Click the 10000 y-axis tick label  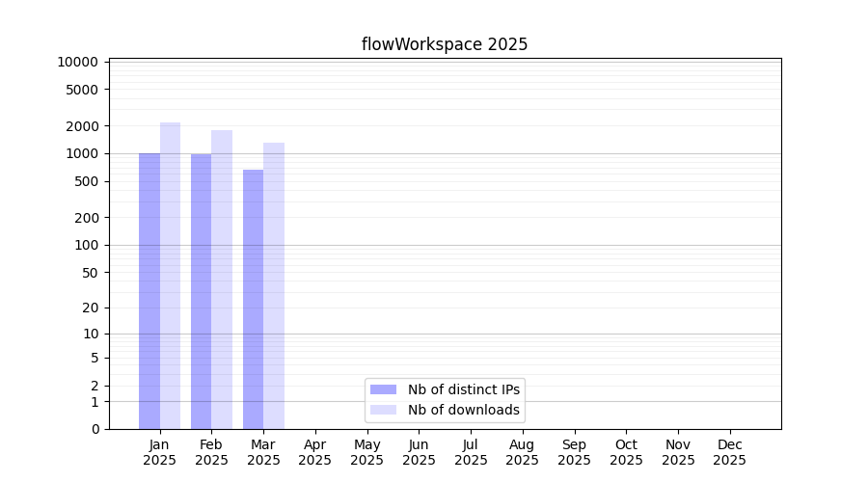click(77, 62)
